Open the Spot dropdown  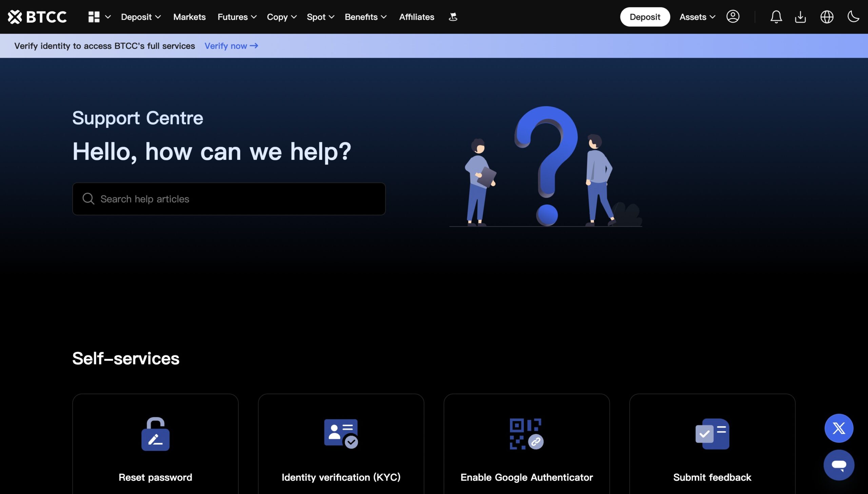(x=320, y=17)
